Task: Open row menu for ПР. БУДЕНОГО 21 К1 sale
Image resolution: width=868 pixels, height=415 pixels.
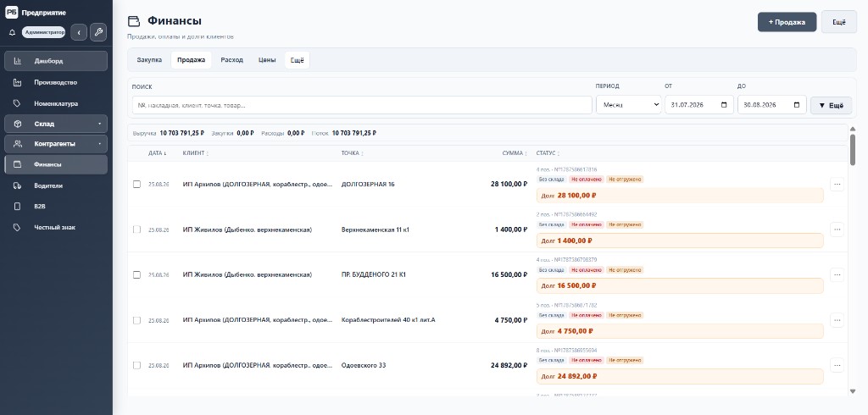Action: 837,275
